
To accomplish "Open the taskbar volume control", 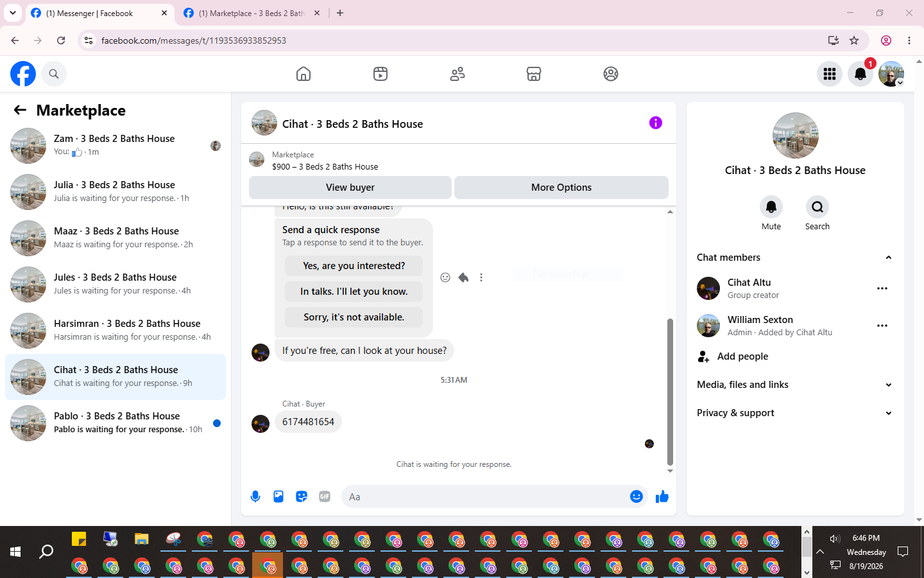I will (x=835, y=539).
